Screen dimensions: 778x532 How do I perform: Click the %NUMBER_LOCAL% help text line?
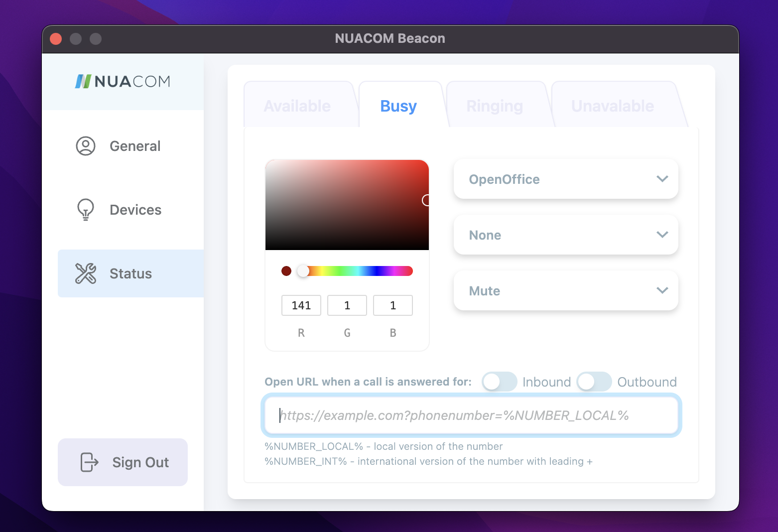coord(384,446)
